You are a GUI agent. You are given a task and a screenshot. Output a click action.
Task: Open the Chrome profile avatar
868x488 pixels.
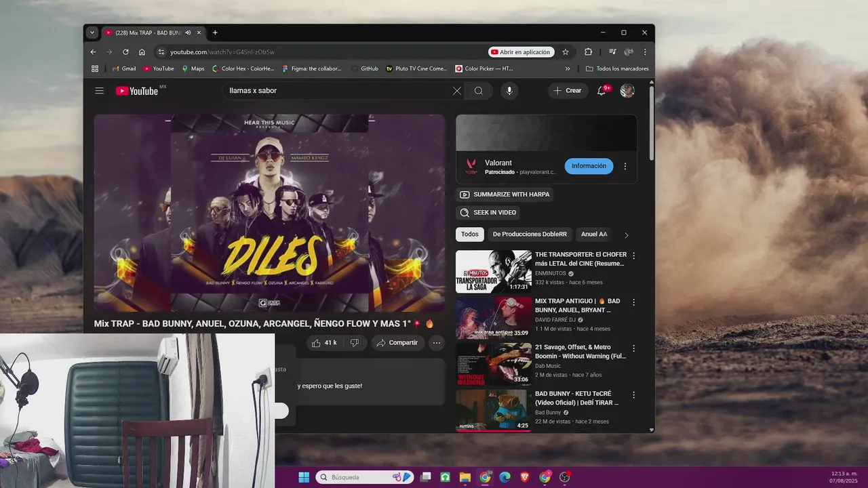point(629,52)
